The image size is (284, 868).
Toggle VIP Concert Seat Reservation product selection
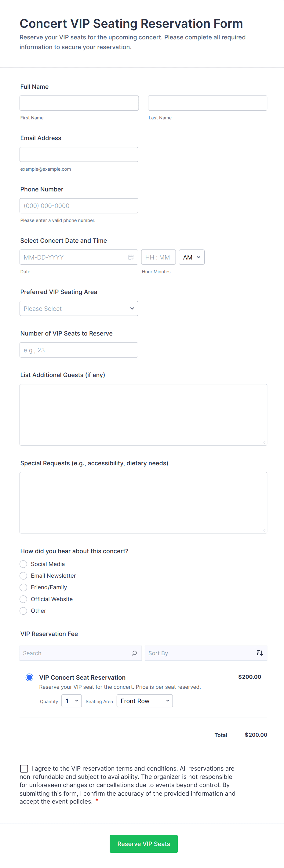(29, 677)
